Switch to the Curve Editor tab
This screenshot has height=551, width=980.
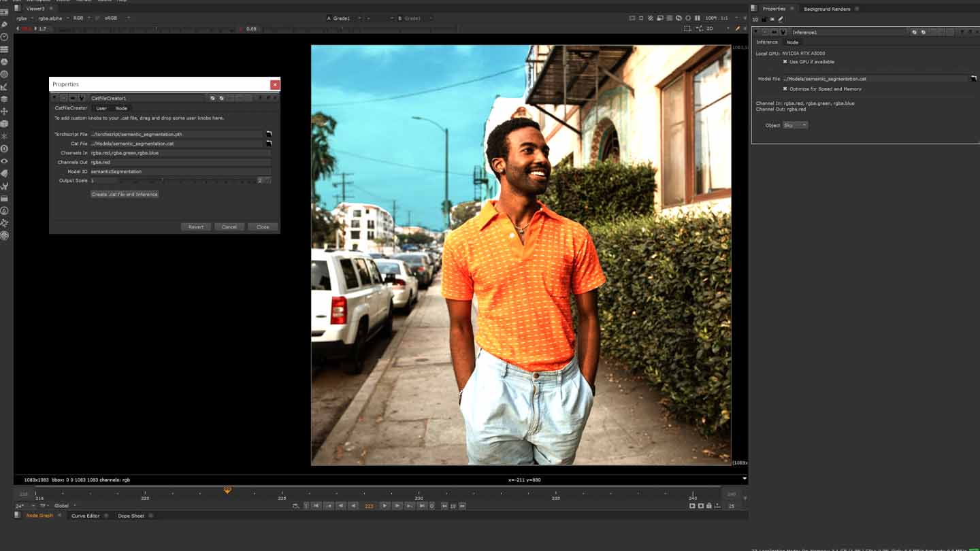click(x=85, y=516)
